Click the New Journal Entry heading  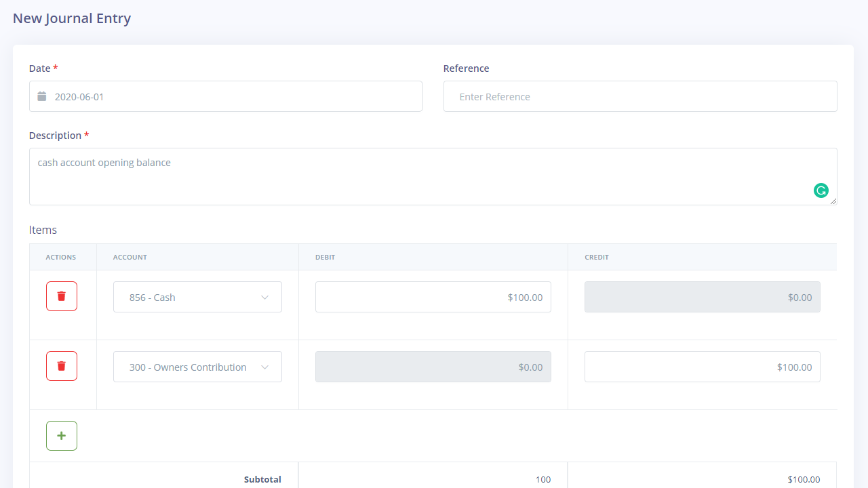pyautogui.click(x=72, y=18)
